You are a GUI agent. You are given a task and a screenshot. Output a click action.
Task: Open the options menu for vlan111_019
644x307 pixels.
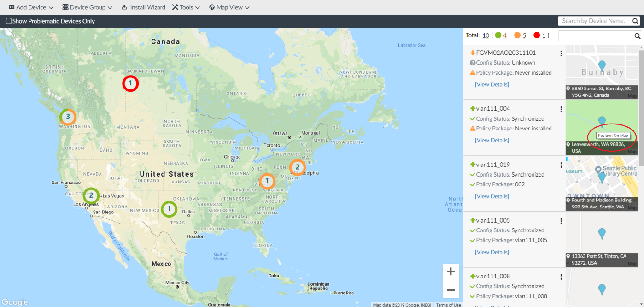click(x=561, y=165)
